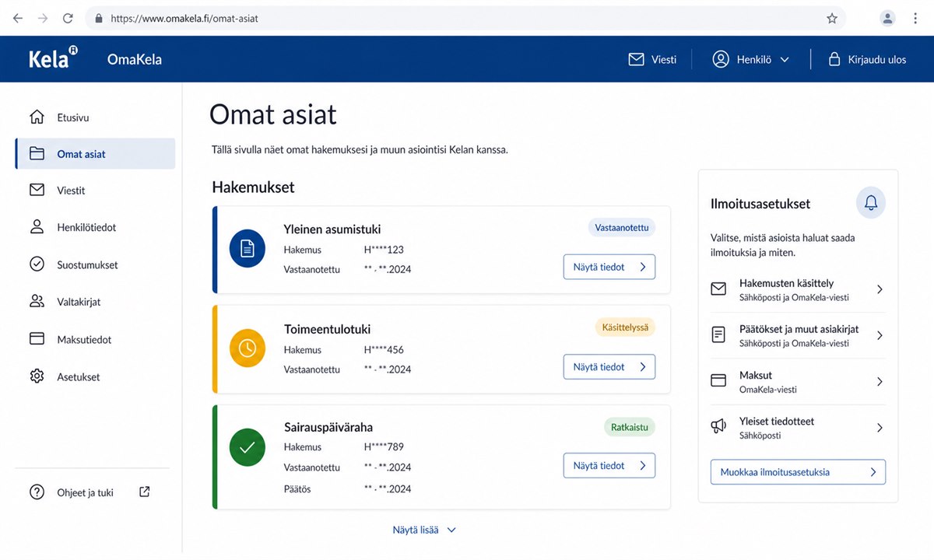Click chevron on Muokkaa ilmoitusasetuksia button
This screenshot has width=934, height=560.
pyautogui.click(x=873, y=472)
